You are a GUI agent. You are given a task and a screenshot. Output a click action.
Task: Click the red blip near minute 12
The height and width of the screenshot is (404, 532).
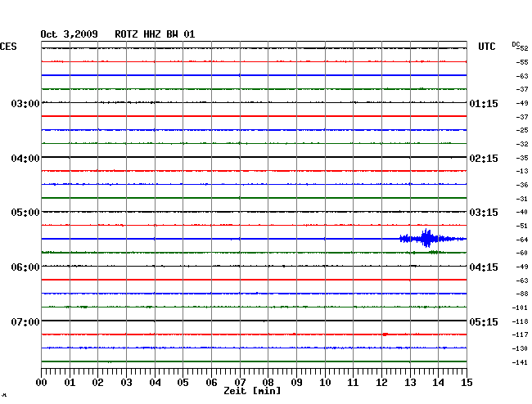[385, 334]
